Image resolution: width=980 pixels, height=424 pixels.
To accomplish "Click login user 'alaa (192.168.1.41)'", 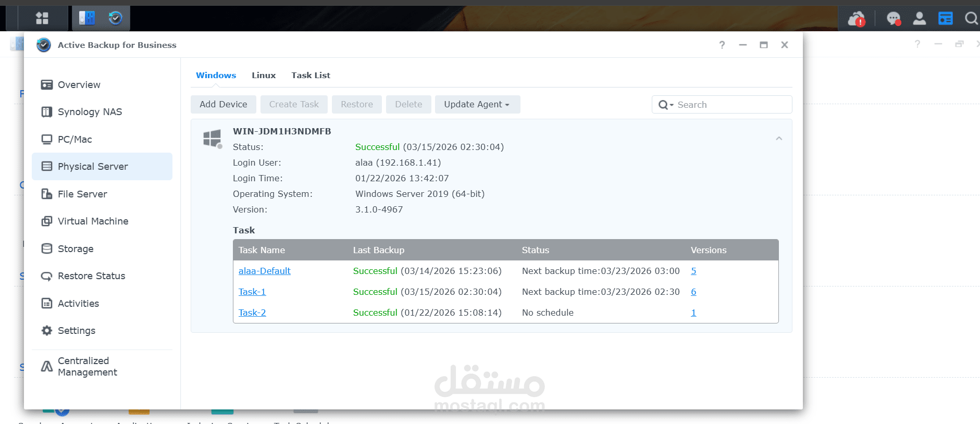I will [x=398, y=163].
